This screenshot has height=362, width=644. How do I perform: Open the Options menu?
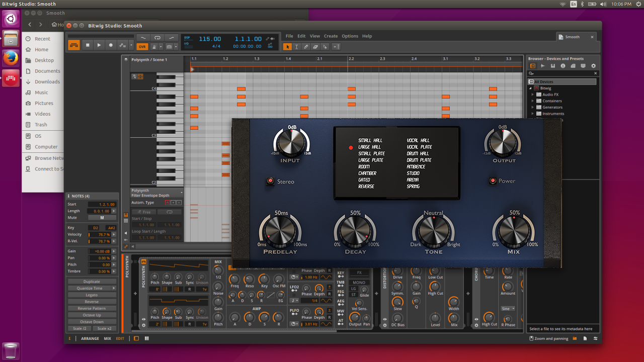(350, 36)
